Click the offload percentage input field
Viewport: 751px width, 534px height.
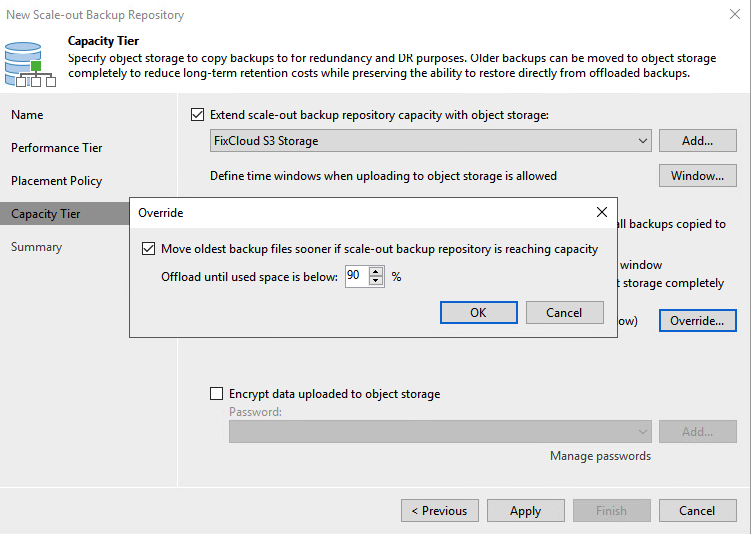[357, 276]
